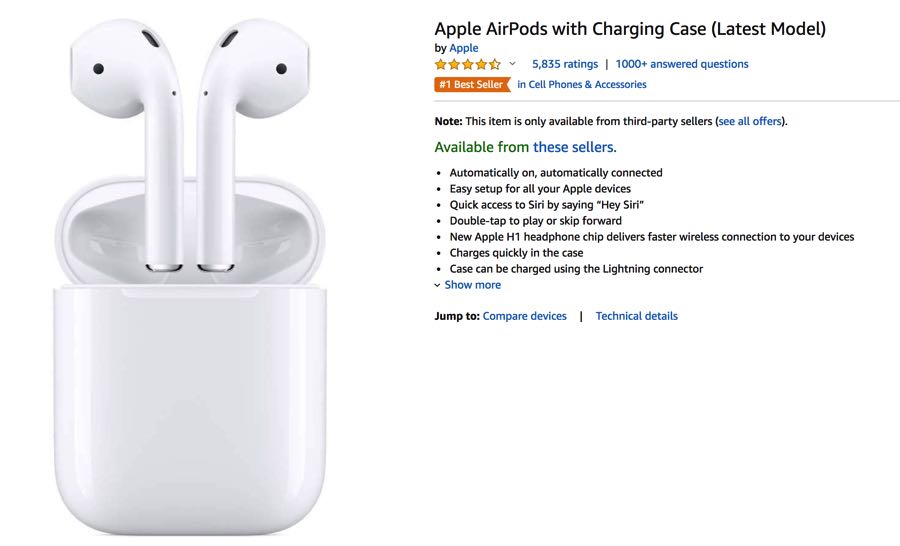Select the New Apple H1 headphone chip bullet
This screenshot has width=900, height=546.
(651, 237)
